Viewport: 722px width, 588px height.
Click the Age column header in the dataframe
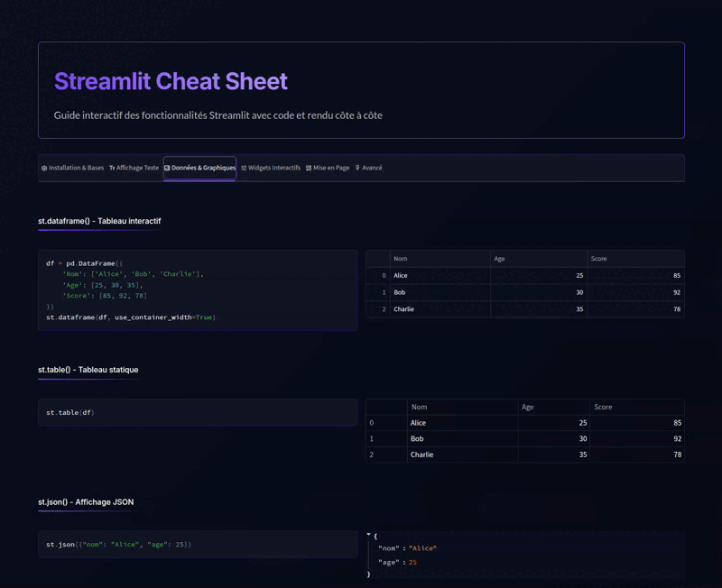499,258
